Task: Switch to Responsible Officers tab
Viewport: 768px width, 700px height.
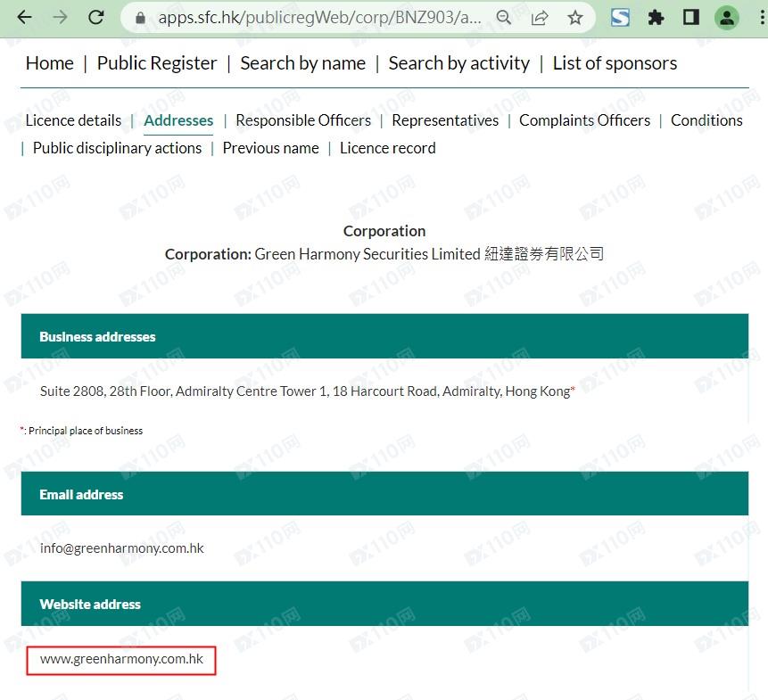Action: (x=303, y=120)
